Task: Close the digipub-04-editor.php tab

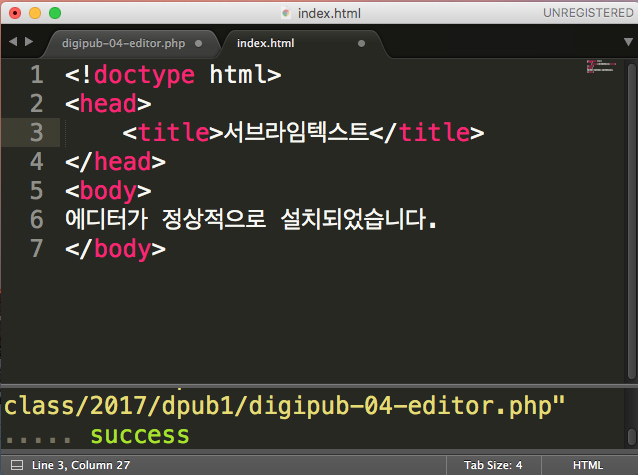Action: click(200, 44)
